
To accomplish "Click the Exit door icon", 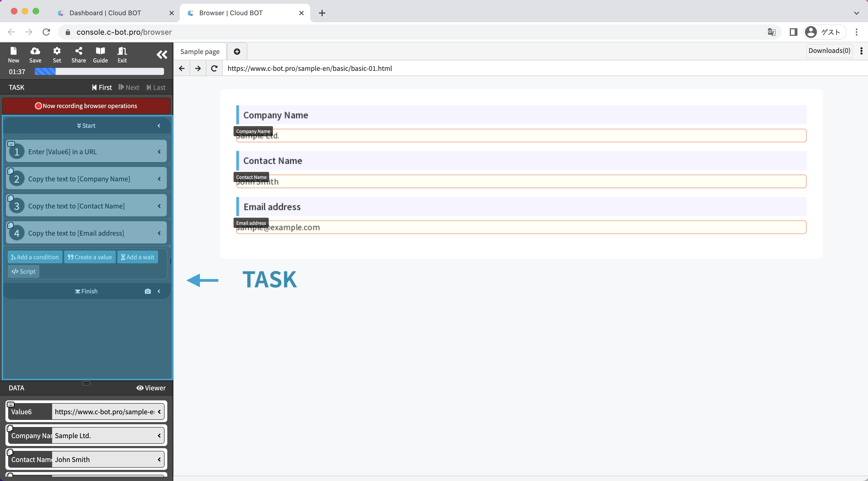I will pos(122,55).
